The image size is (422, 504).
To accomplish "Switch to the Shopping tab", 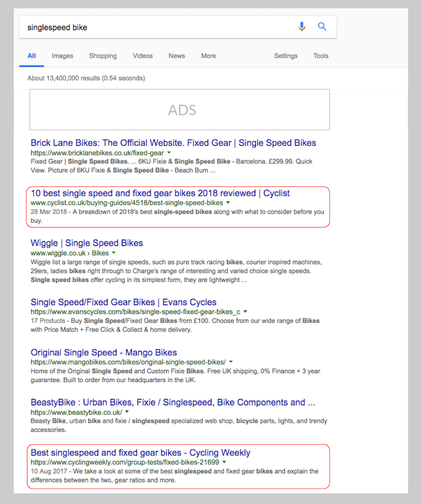I will [x=103, y=56].
